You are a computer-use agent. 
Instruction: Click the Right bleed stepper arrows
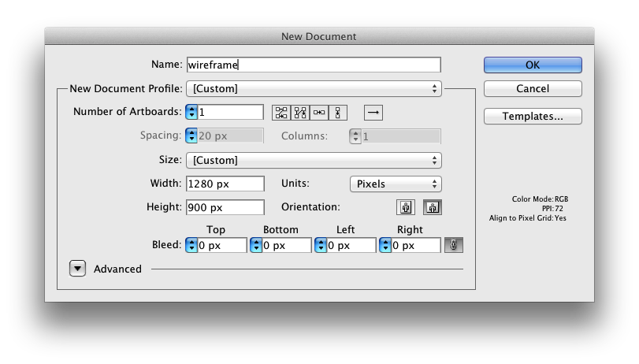pos(385,246)
